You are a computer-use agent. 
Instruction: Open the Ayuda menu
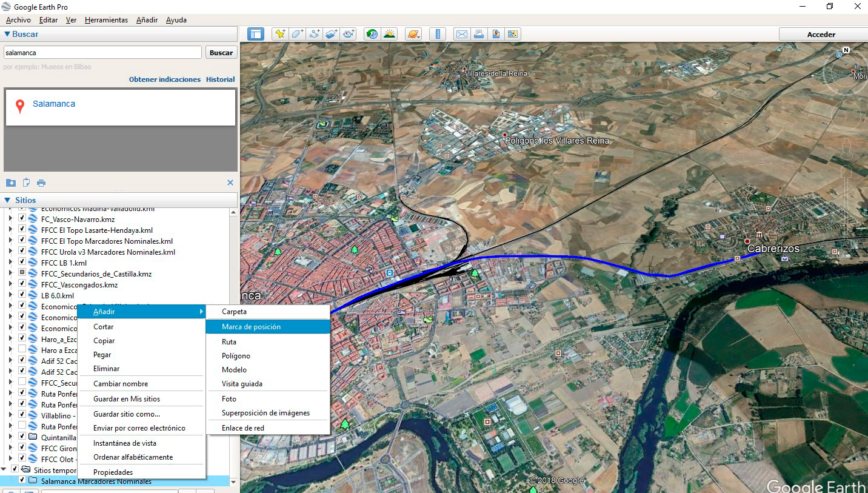point(176,20)
